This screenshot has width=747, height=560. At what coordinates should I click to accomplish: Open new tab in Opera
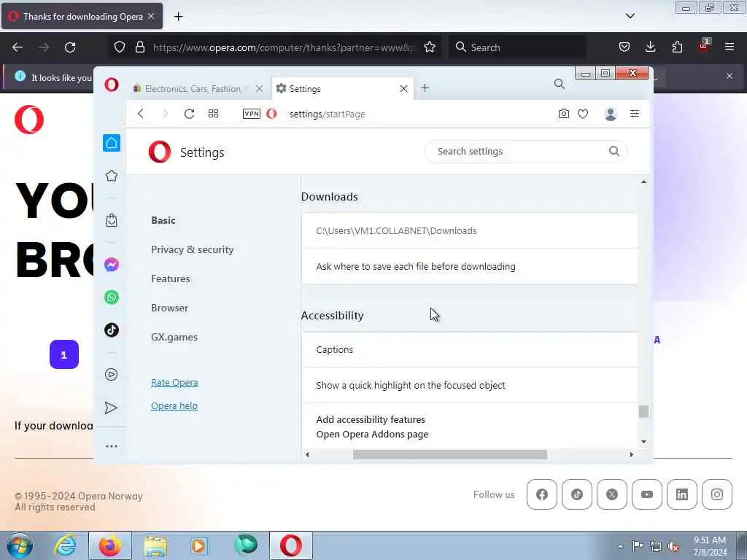(x=425, y=88)
